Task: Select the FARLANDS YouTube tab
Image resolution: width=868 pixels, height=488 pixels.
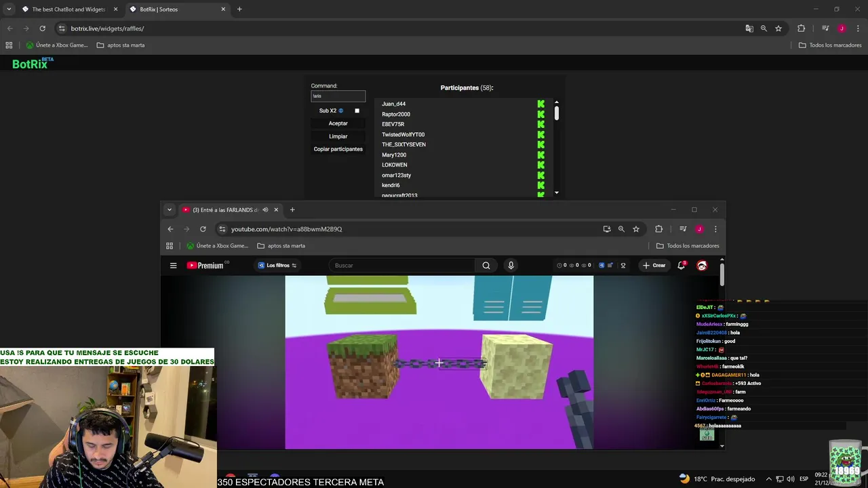Action: point(231,210)
